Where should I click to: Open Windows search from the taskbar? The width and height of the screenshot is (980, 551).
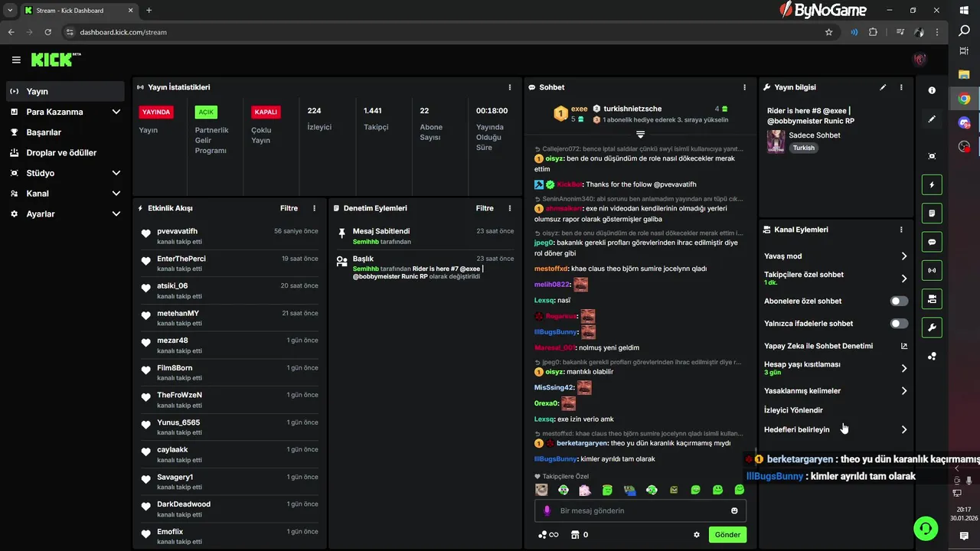(x=964, y=31)
